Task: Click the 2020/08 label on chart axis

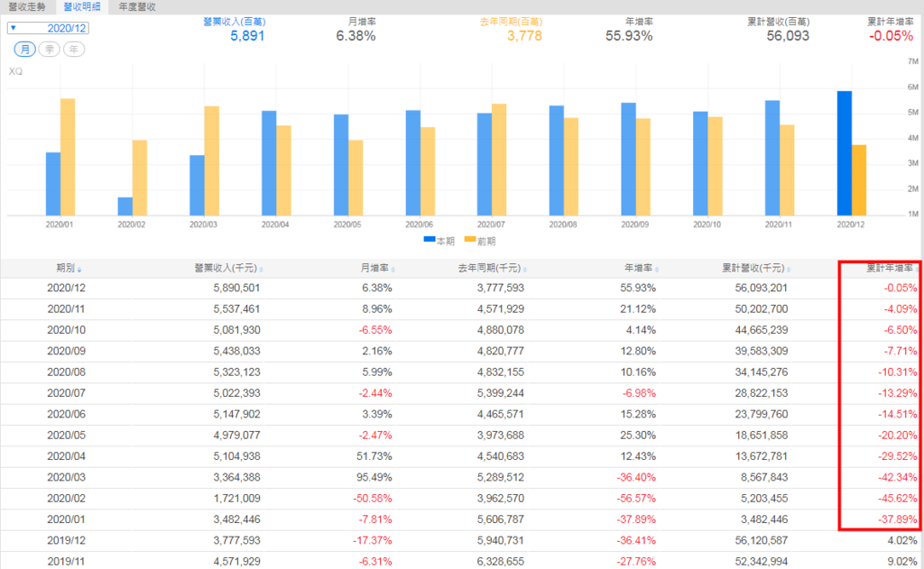Action: (x=563, y=225)
